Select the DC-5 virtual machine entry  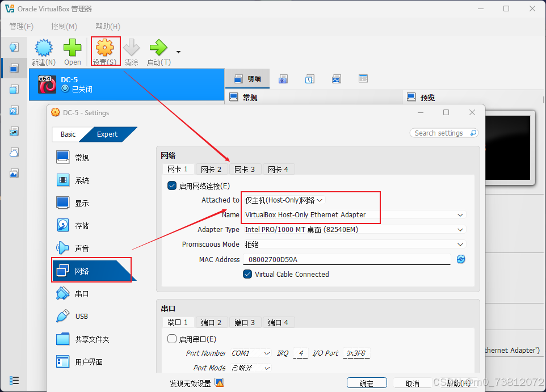tap(127, 85)
